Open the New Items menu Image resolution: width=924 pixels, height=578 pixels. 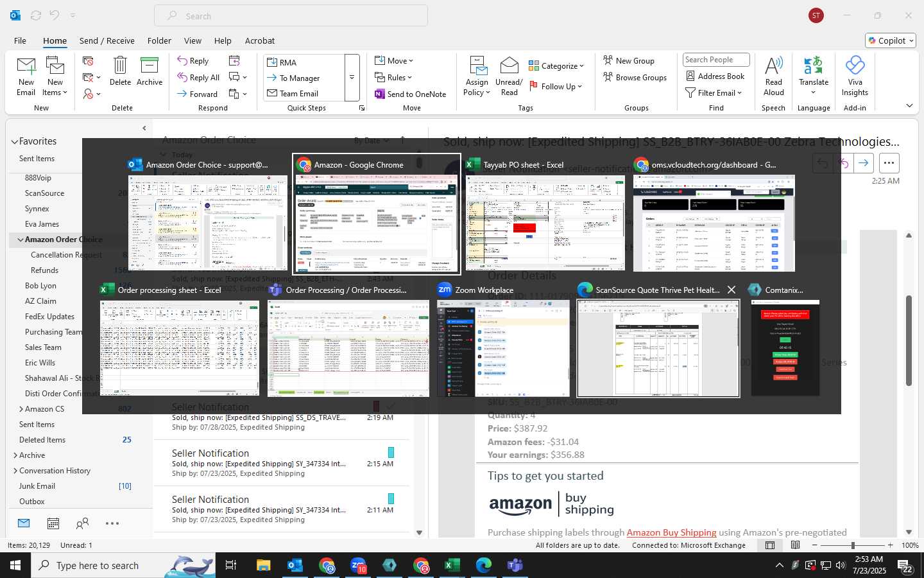pyautogui.click(x=55, y=76)
